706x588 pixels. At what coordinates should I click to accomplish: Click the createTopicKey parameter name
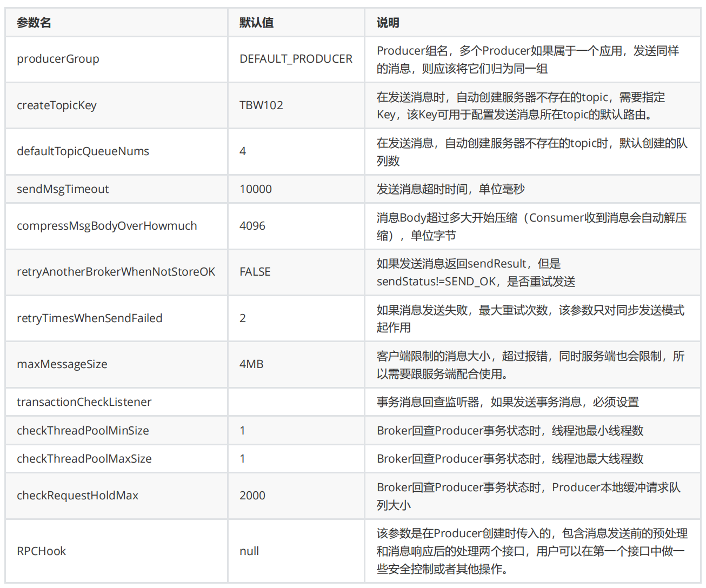[57, 105]
